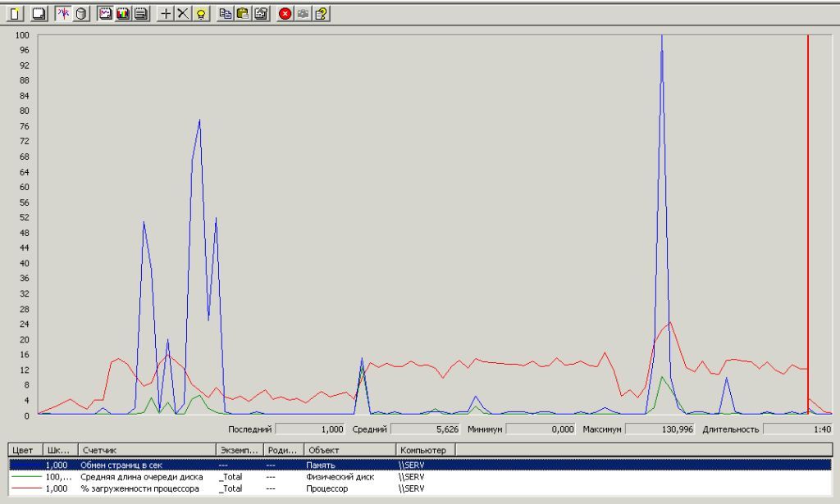
Task: Open Help with the question mark icon
Action: (x=322, y=14)
